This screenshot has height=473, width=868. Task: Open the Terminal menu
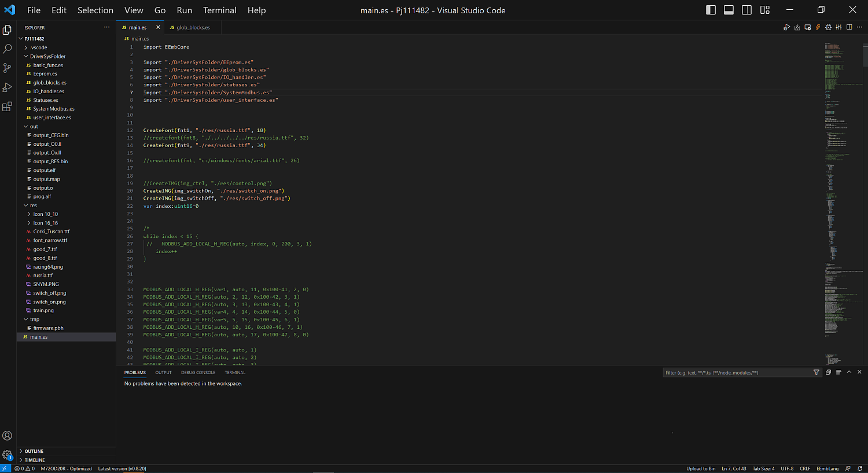tap(219, 10)
